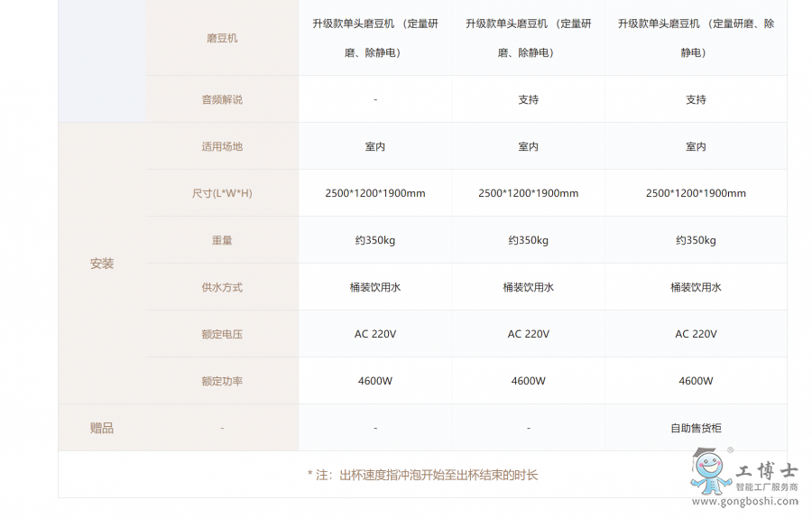Select 支持 in the middle product column
Viewport: 812px width, 519px height.
coord(529,99)
